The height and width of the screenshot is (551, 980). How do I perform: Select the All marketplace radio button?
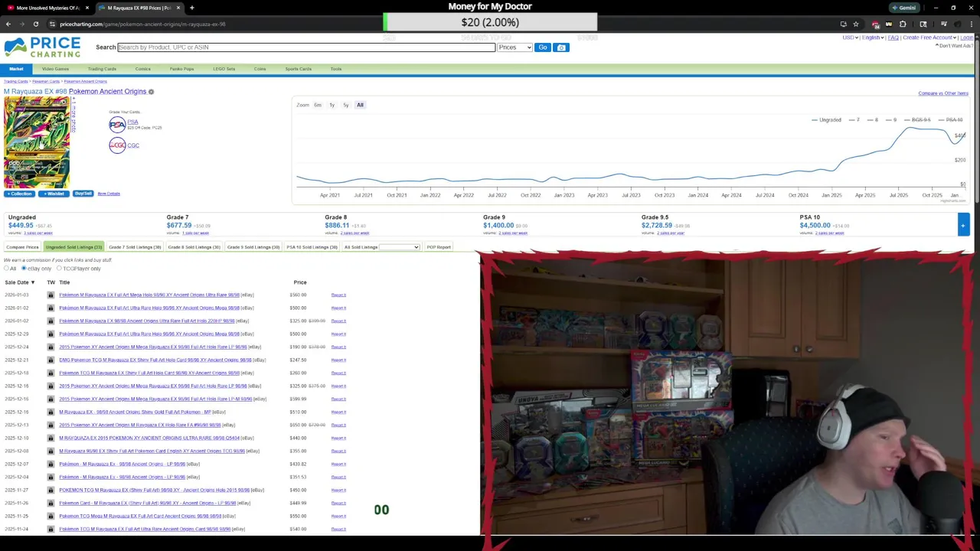point(6,269)
